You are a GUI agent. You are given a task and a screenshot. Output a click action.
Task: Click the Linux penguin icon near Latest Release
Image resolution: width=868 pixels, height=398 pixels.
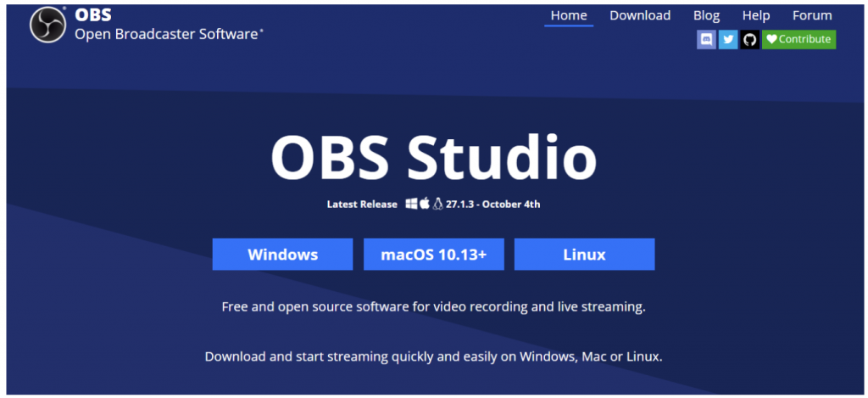coord(438,204)
